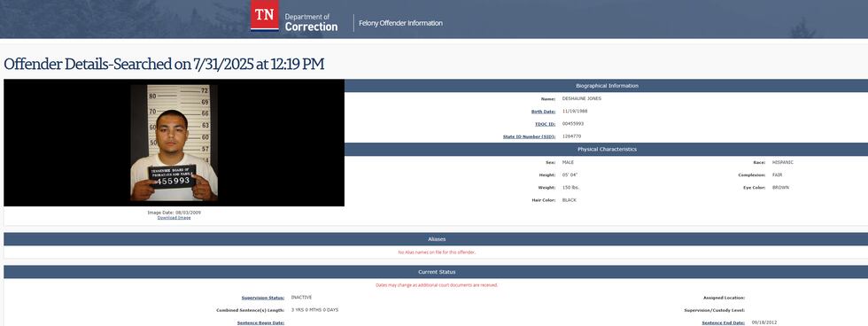Select sentence end date value 09/18/2012
The height and width of the screenshot is (326, 868).
763,322
